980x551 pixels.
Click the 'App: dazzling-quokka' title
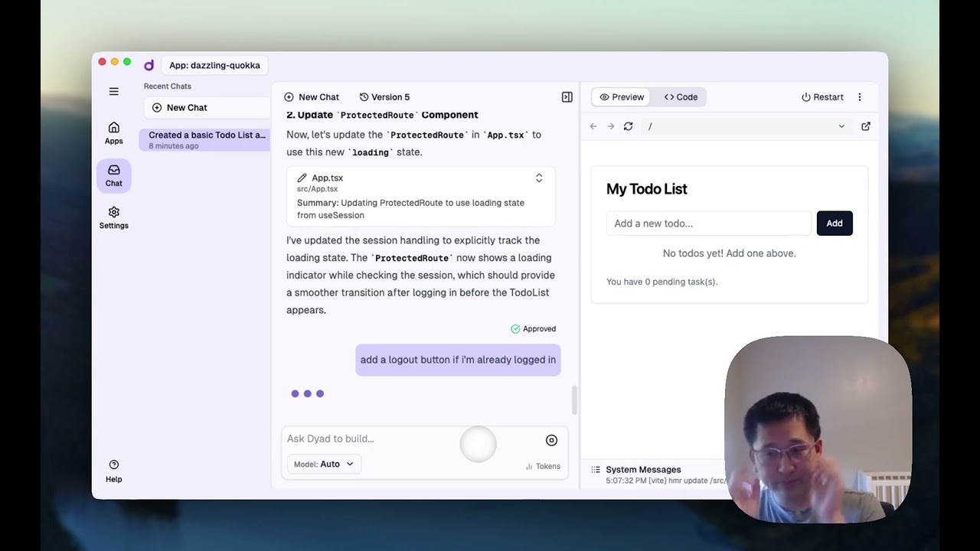point(214,65)
